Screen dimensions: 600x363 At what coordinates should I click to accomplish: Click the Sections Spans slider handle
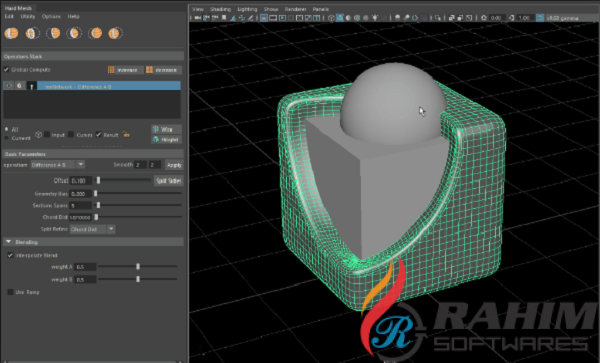pos(98,205)
